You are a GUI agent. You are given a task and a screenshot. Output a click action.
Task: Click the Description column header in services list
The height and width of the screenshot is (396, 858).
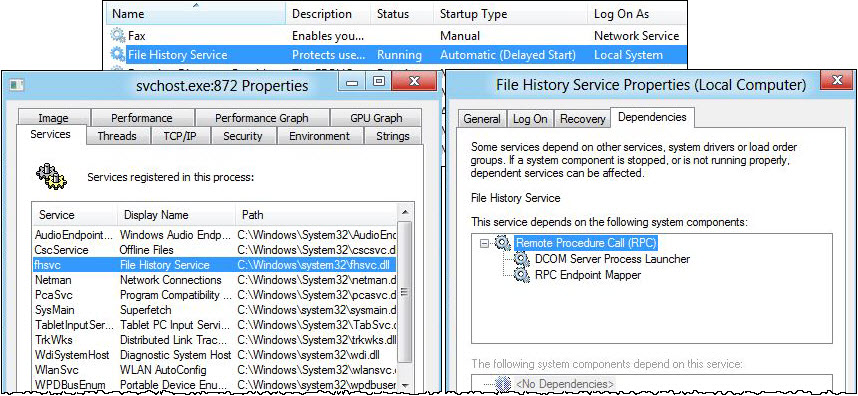329,14
